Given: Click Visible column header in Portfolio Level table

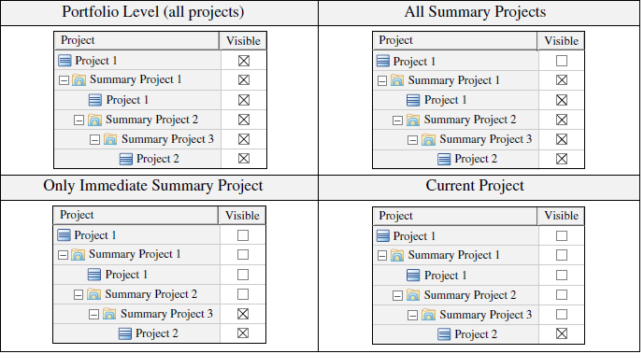Looking at the screenshot, I should [x=243, y=40].
